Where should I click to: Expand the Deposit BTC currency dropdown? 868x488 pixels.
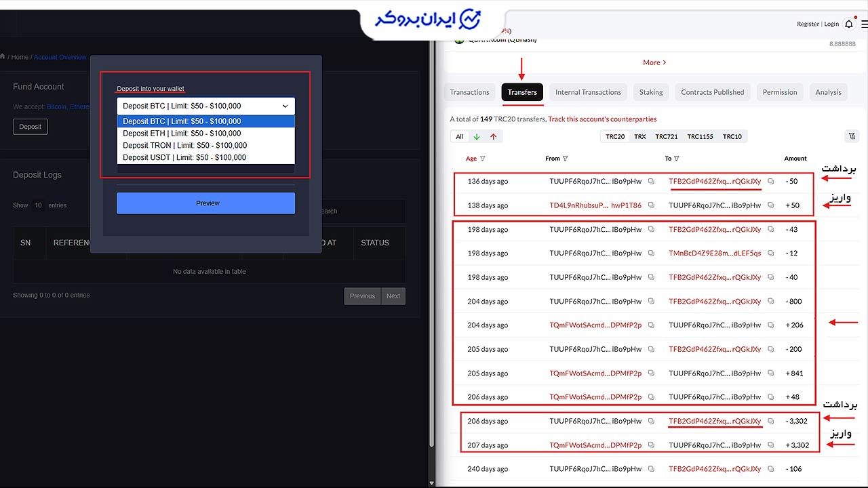click(206, 106)
